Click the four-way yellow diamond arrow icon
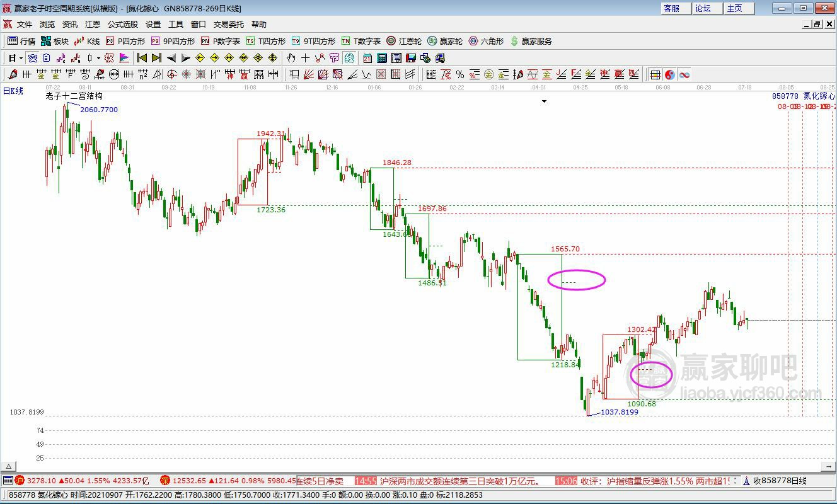 click(x=273, y=58)
